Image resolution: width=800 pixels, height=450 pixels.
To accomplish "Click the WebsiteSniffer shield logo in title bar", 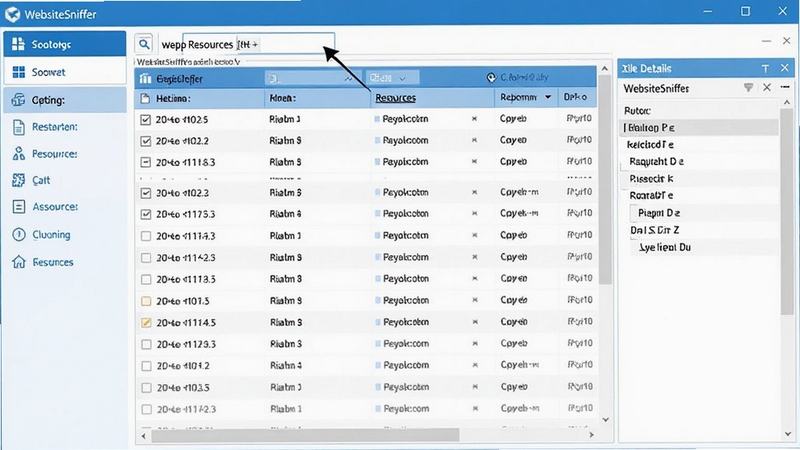I will point(12,14).
